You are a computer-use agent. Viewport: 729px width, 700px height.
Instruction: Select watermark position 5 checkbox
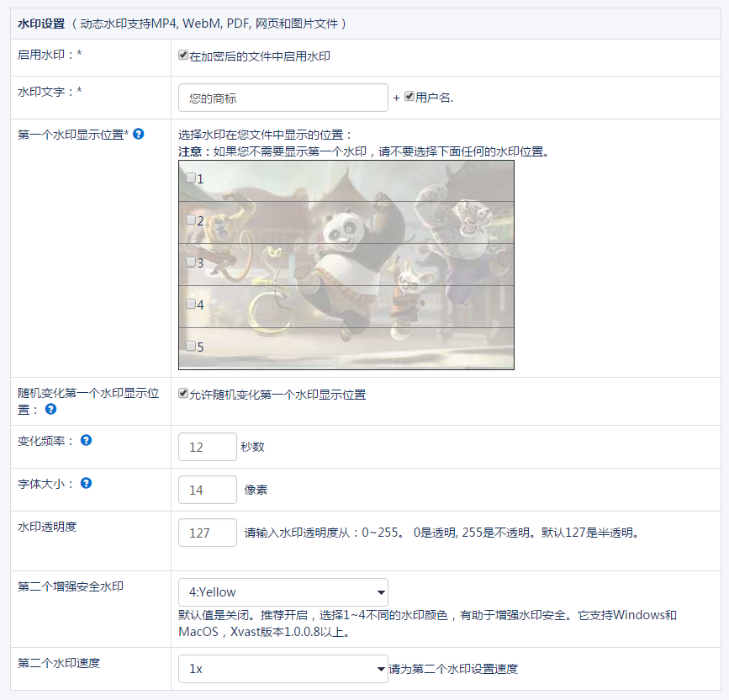(191, 346)
